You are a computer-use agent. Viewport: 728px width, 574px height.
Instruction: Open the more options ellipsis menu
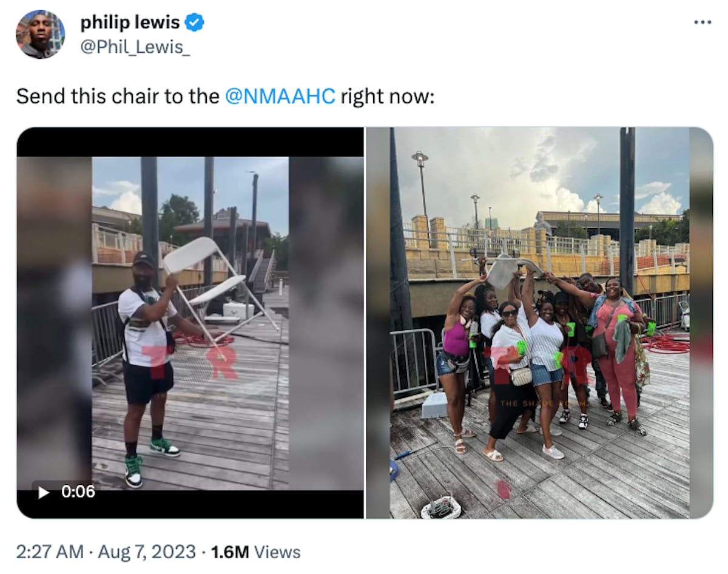[x=702, y=22]
